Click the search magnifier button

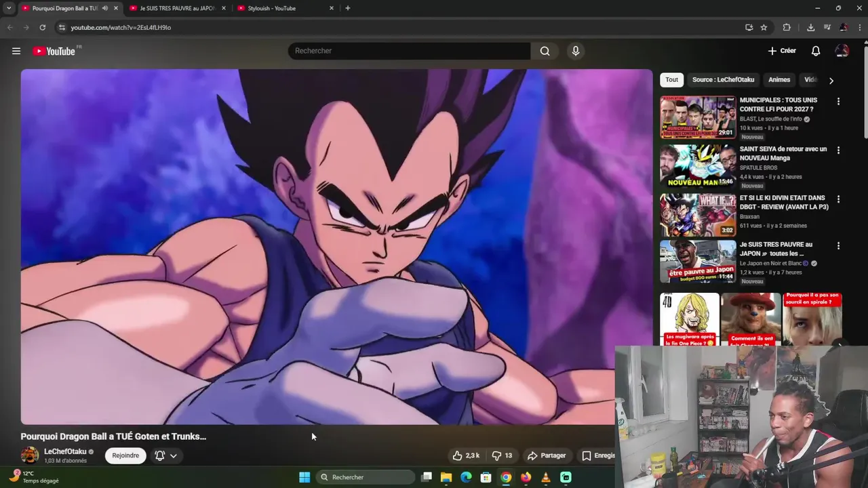coord(545,51)
